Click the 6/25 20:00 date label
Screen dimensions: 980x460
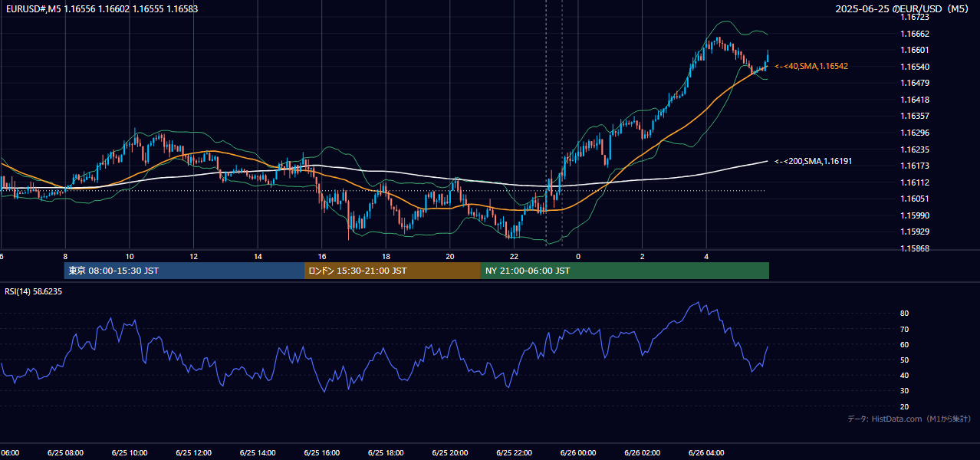coord(450,453)
